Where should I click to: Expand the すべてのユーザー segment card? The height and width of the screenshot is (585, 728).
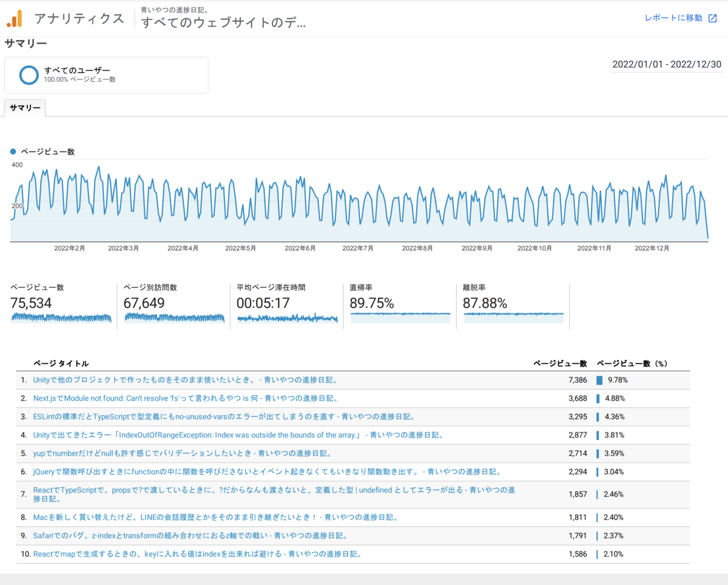point(106,75)
